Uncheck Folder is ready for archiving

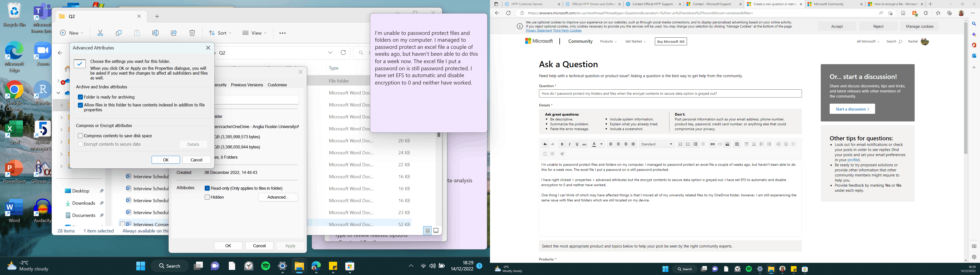click(80, 97)
